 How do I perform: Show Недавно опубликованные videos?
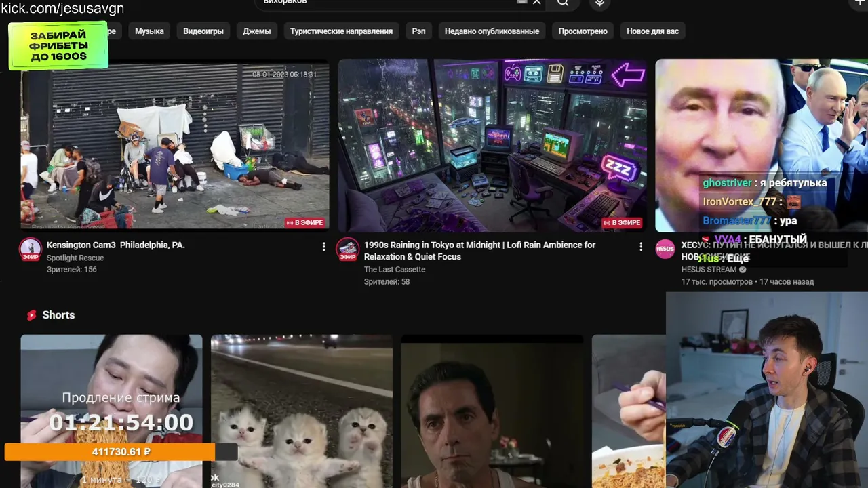(492, 31)
